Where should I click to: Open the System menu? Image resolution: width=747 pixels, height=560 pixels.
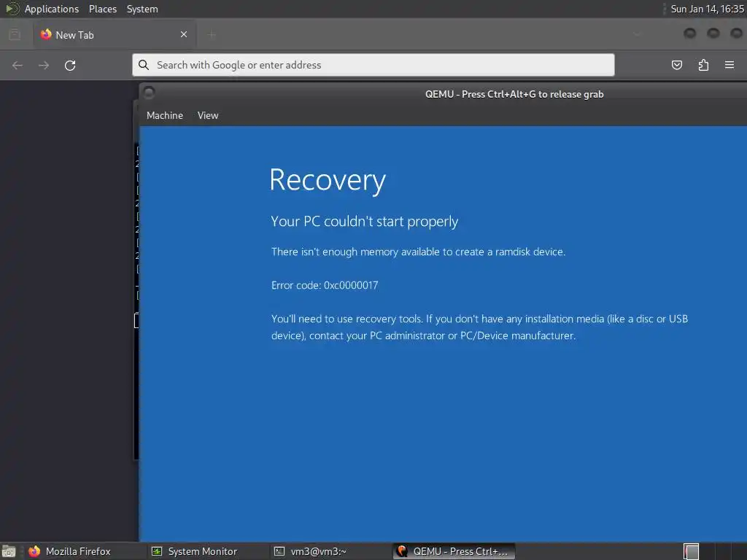(x=142, y=9)
